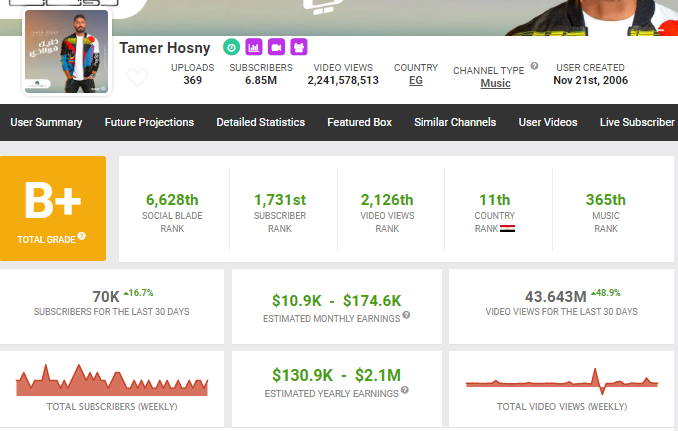Select the Featured Box tab
Viewport: 678px width, 431px height.
pos(359,122)
